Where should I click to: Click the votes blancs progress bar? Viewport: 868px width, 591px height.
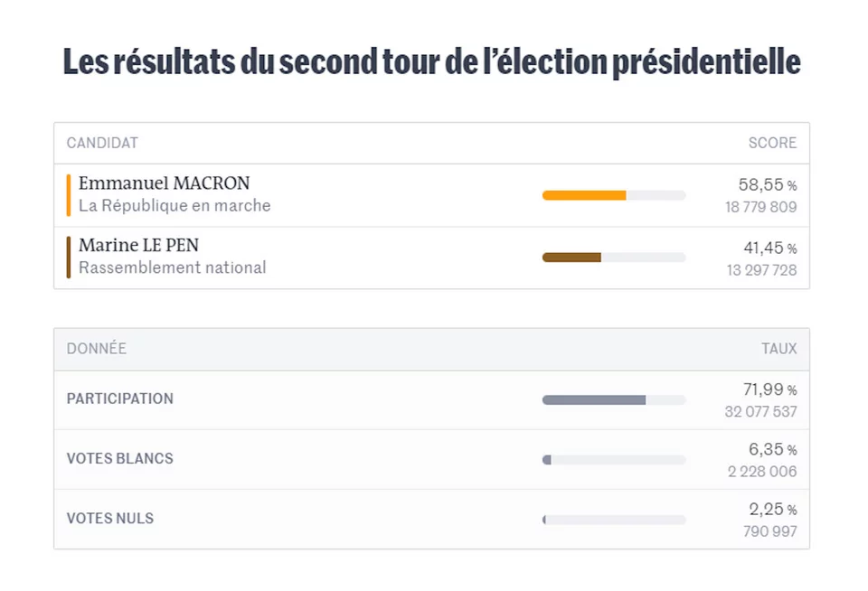coord(614,459)
